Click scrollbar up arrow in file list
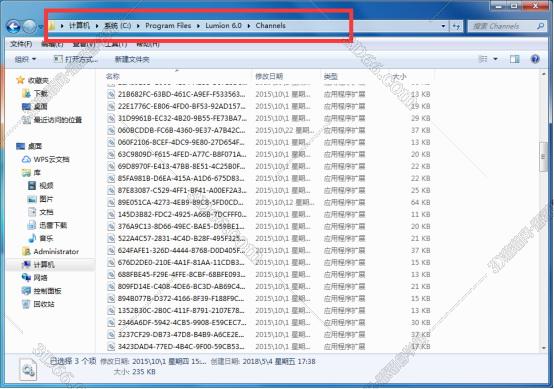The image size is (554, 389). [544, 74]
